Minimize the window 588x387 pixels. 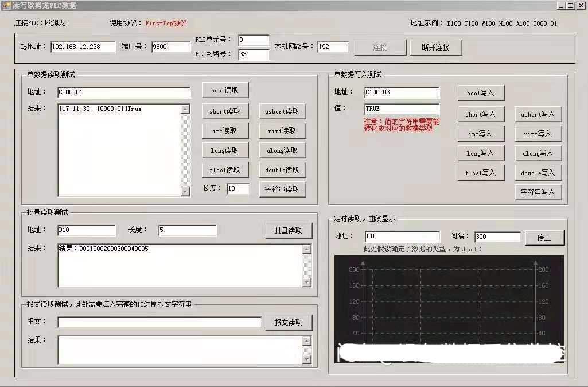coord(561,6)
